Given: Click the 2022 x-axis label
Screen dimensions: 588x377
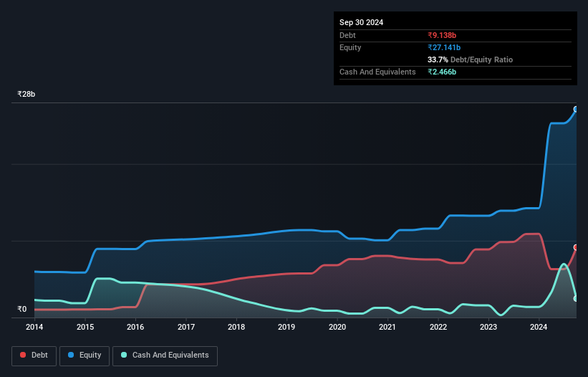Looking at the screenshot, I should click(438, 327).
